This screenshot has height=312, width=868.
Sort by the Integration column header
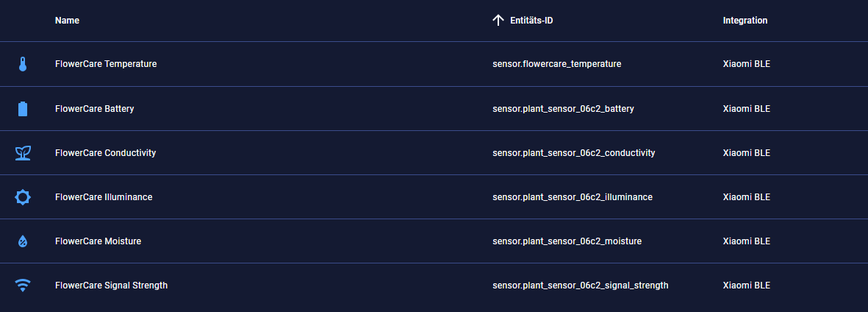(x=745, y=21)
